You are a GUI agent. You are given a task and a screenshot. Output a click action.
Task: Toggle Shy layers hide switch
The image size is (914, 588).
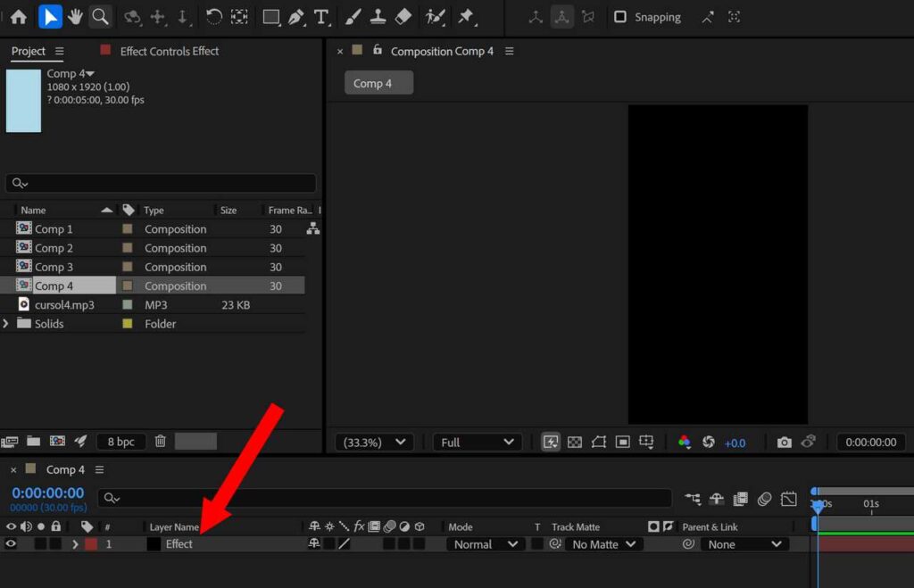tap(717, 499)
